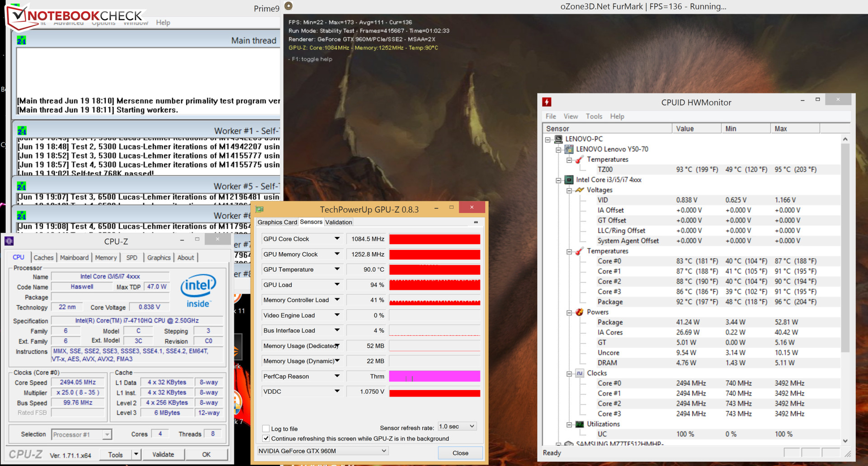Click the Intel Core processor chip icon in HWMonitor
Image resolution: width=868 pixels, height=466 pixels.
[x=570, y=180]
